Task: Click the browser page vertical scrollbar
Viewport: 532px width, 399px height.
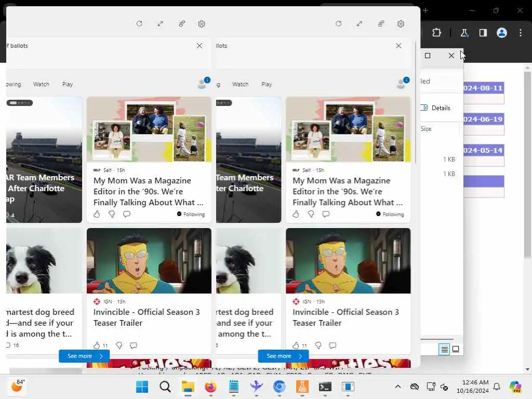Action: (527, 164)
